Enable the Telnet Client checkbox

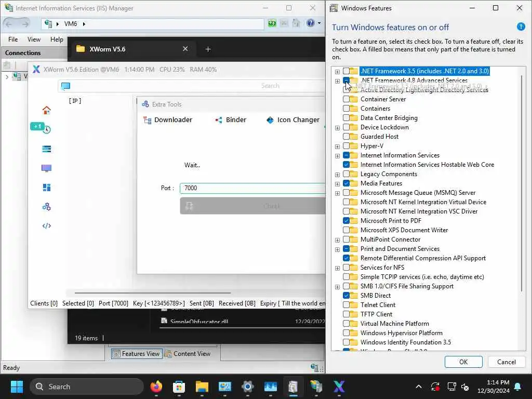coord(346,304)
